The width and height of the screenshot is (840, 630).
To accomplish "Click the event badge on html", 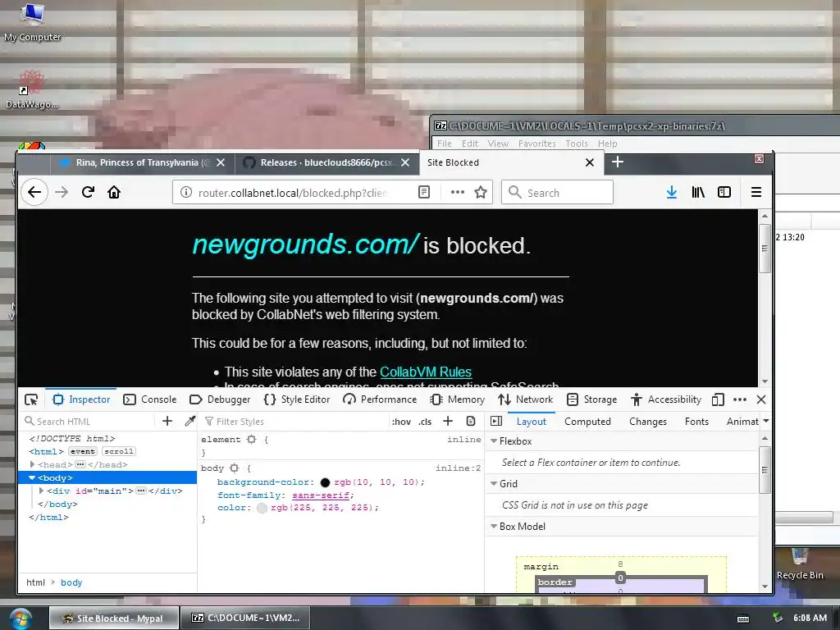I will (83, 452).
